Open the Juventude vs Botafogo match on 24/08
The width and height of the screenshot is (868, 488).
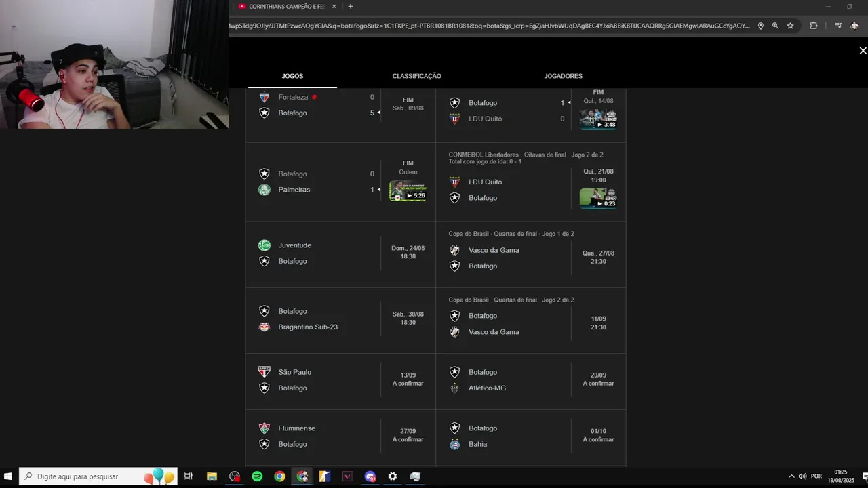[x=340, y=253]
